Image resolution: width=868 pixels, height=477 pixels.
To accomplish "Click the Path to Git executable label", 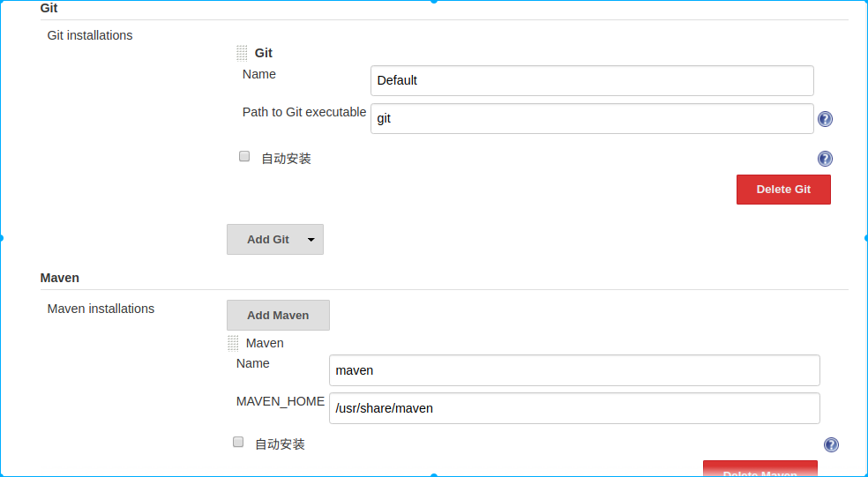I will pyautogui.click(x=304, y=112).
